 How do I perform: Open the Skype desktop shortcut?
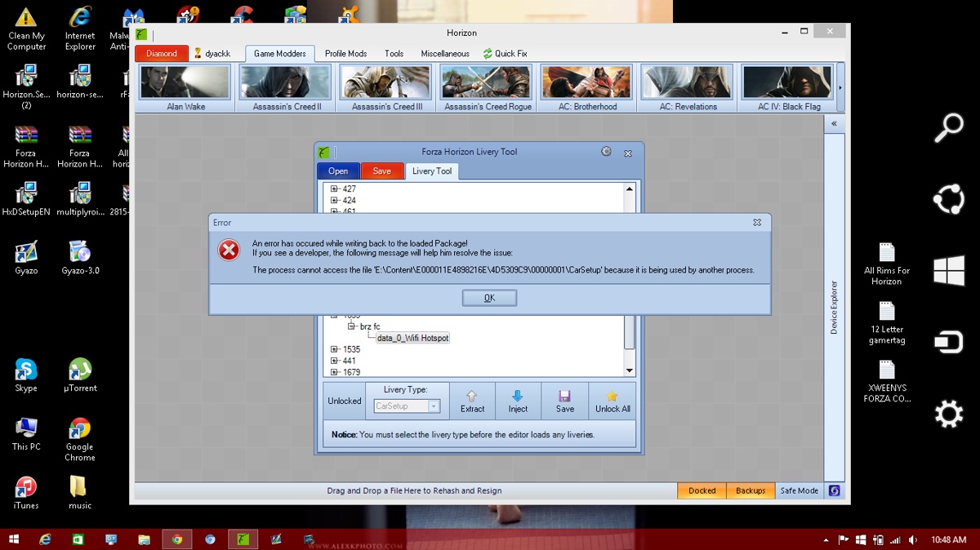tap(26, 375)
